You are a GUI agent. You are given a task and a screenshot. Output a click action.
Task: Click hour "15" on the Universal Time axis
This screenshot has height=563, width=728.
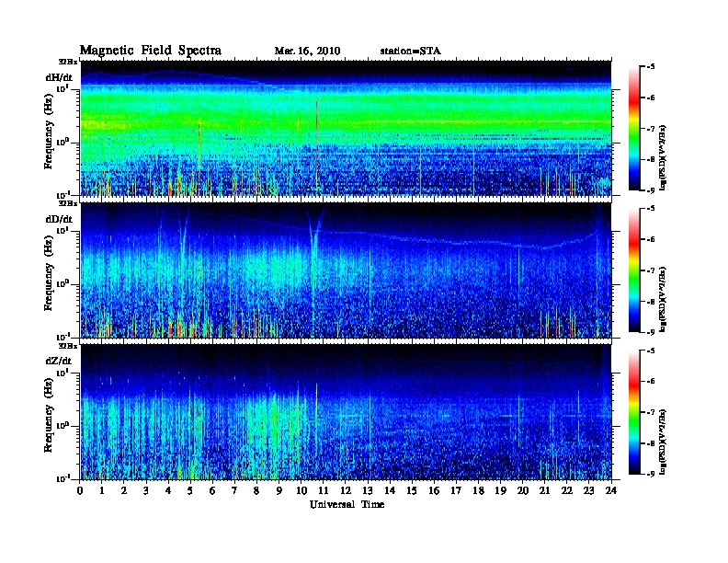point(412,490)
